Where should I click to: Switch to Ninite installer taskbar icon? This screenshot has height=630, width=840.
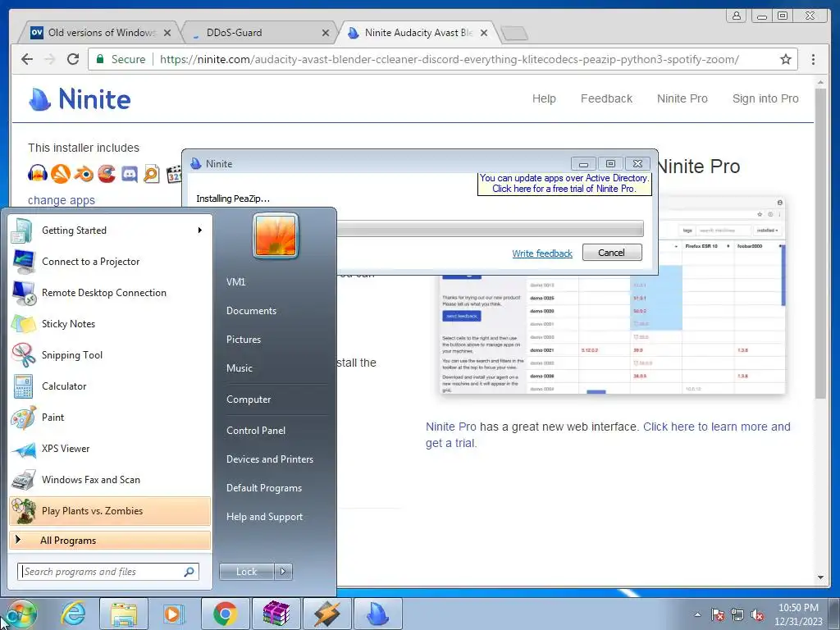click(x=377, y=614)
